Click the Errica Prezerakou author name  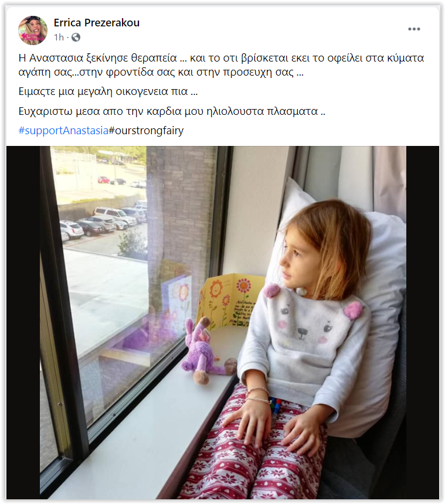point(97,23)
